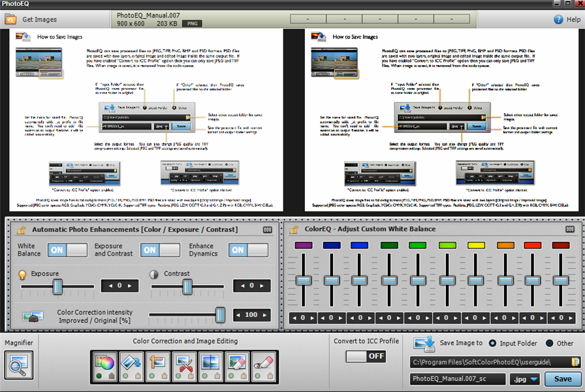This screenshot has width=585, height=392.
Task: Open the Help menu
Action: click(x=567, y=20)
